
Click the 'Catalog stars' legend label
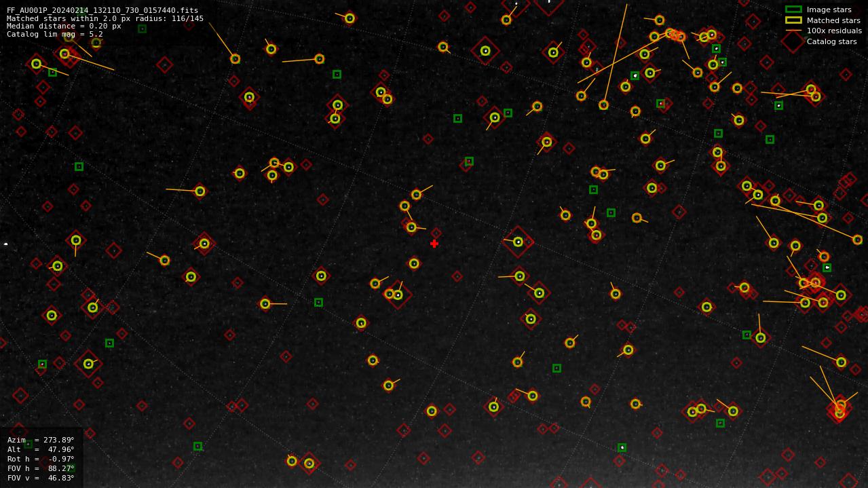tap(831, 41)
